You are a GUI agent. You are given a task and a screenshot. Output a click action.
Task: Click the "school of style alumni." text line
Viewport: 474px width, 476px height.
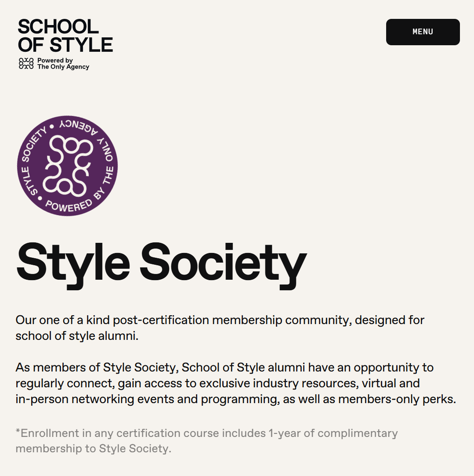click(x=77, y=336)
